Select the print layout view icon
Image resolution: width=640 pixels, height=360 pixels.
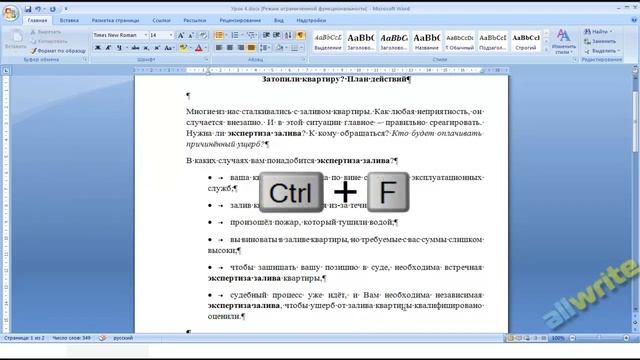coord(510,338)
